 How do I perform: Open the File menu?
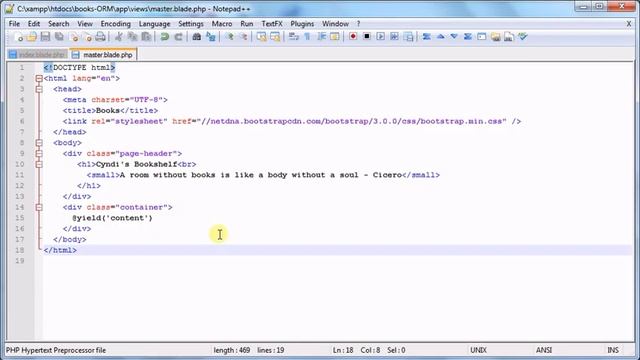click(14, 24)
